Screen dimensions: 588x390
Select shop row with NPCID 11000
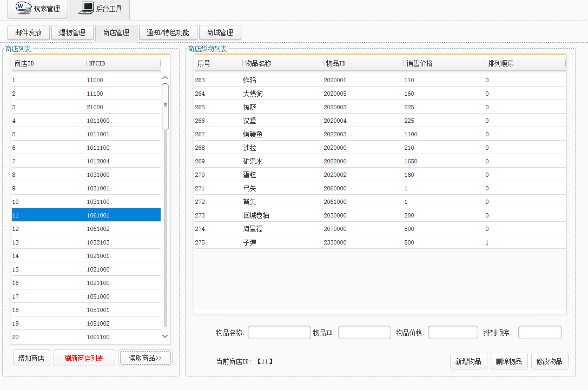coord(86,80)
